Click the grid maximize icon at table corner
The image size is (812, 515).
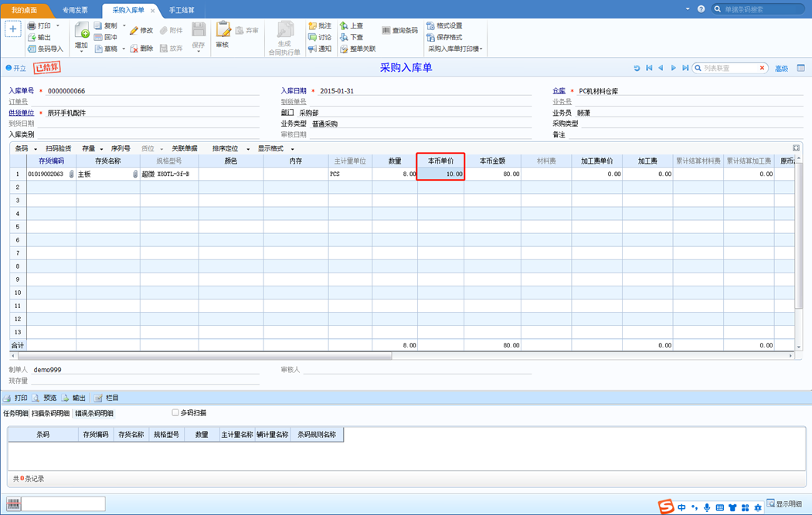(x=796, y=148)
